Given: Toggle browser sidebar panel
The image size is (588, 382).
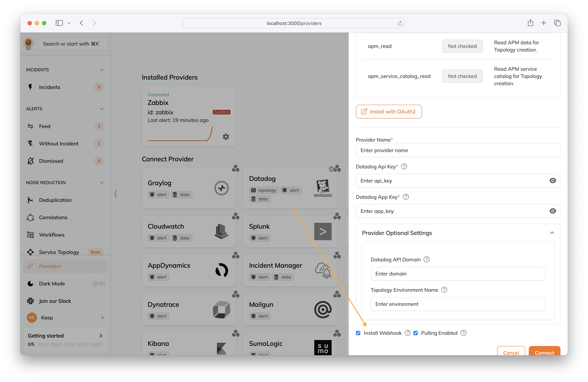Looking at the screenshot, I should tap(59, 23).
